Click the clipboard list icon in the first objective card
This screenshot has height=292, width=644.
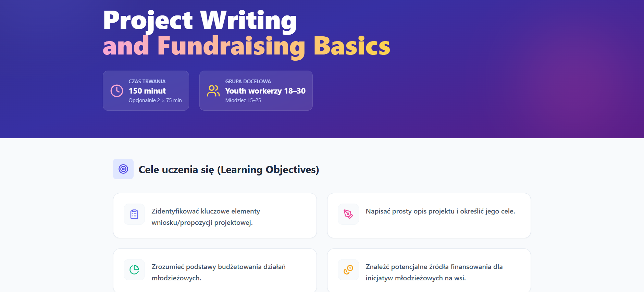(134, 214)
